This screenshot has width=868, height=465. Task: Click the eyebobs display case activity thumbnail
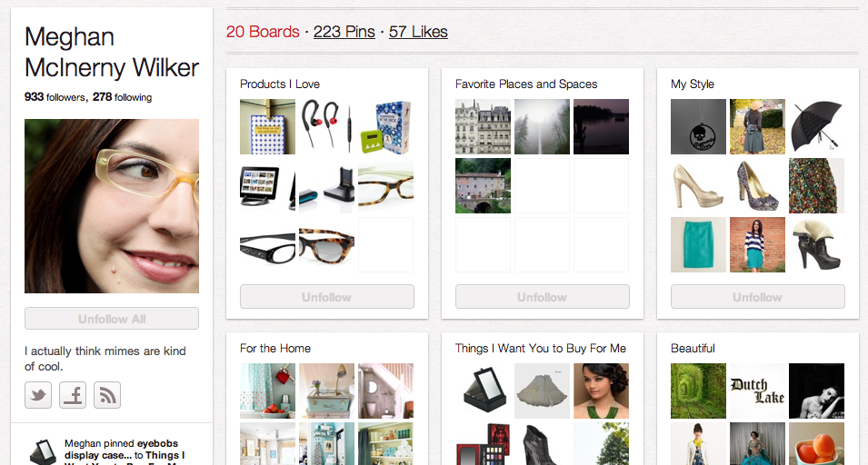(x=44, y=451)
